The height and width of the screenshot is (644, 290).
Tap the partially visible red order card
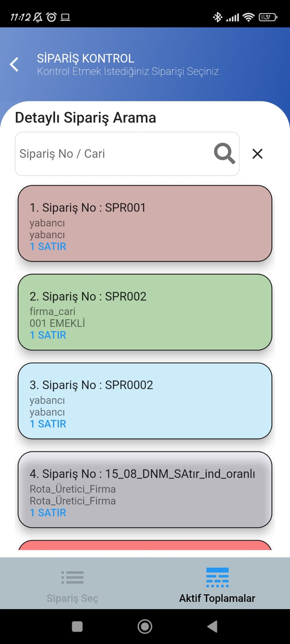[x=145, y=545]
